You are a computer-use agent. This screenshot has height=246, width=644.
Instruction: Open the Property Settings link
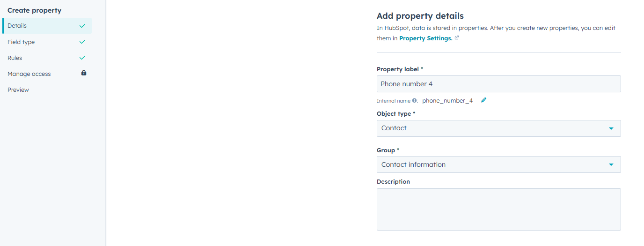point(425,38)
